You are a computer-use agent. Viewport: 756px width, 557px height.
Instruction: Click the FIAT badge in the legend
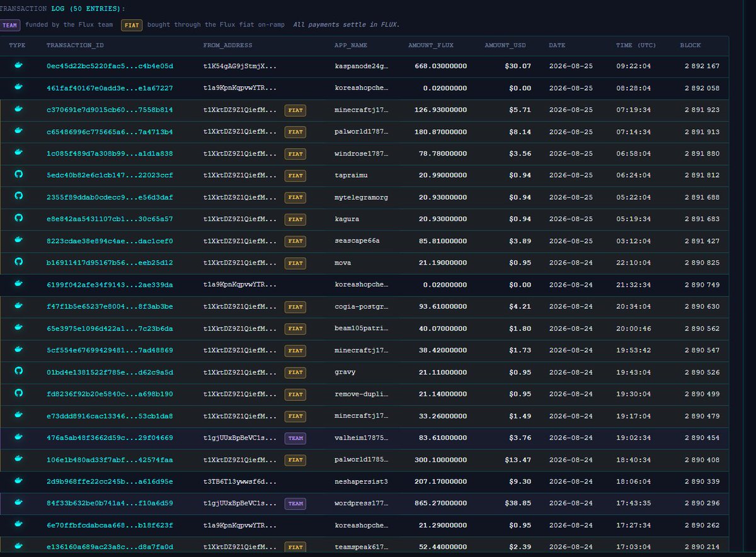pyautogui.click(x=133, y=25)
